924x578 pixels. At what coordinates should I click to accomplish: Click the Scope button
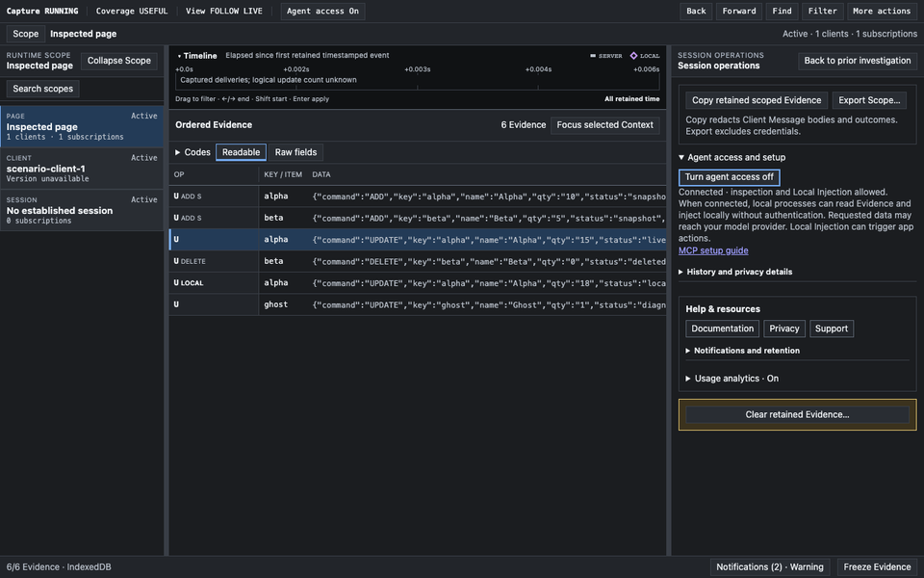pyautogui.click(x=25, y=34)
